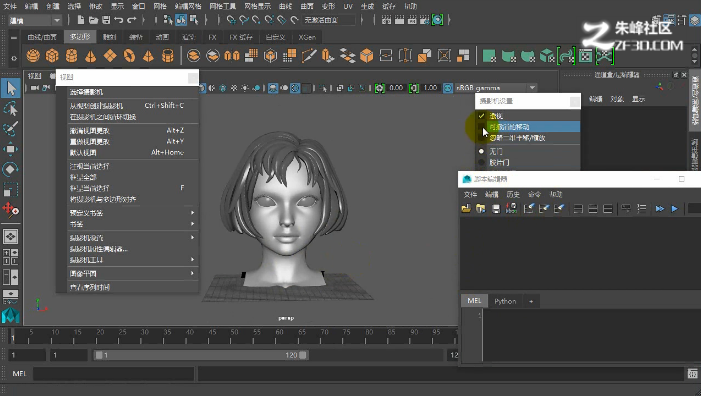Open the Python tab in Script Editor

pyautogui.click(x=505, y=301)
